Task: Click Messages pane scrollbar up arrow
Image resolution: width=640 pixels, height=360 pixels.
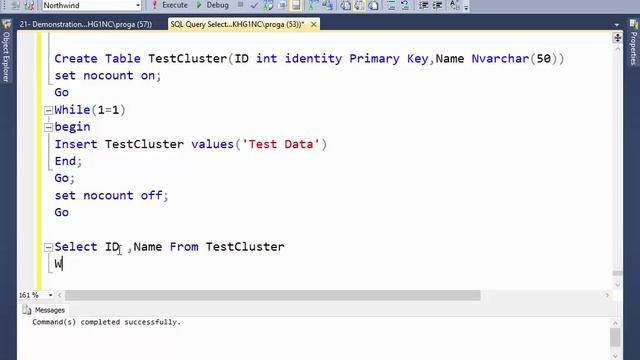Action: coord(616,323)
